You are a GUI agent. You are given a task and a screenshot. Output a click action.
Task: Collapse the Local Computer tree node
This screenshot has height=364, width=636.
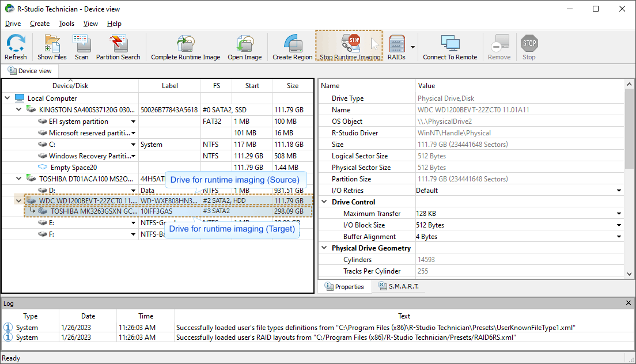click(x=7, y=98)
